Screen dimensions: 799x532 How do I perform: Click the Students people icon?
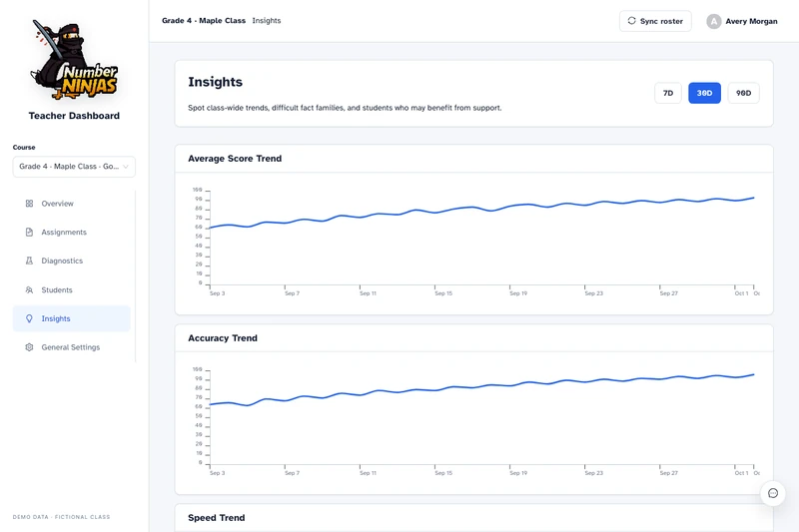(29, 289)
